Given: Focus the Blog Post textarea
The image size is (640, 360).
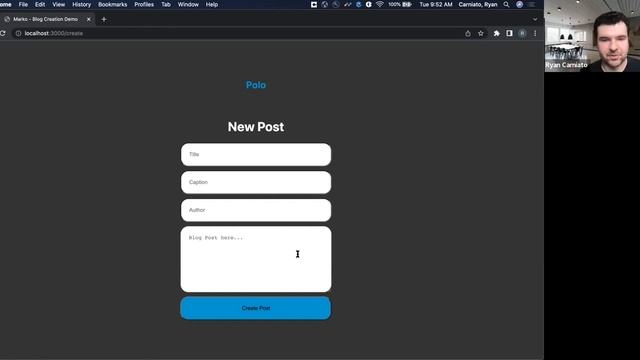Looking at the screenshot, I should click(256, 259).
